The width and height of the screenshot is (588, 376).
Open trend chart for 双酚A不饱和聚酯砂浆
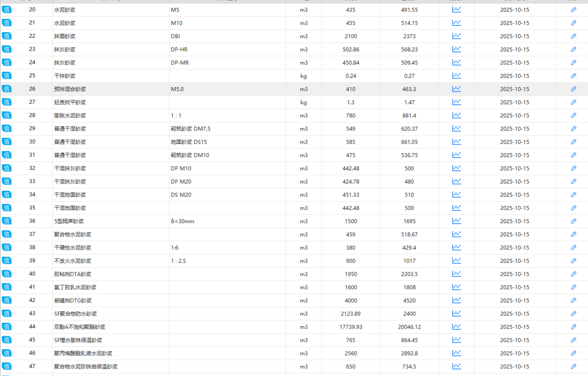pos(456,327)
